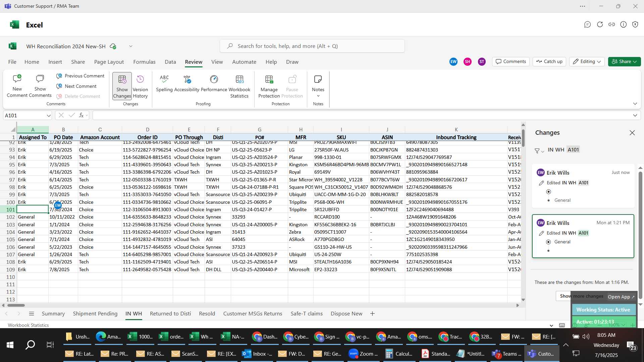Click the New Comment icon
Screen dimensions: 644x362
[x=17, y=86]
